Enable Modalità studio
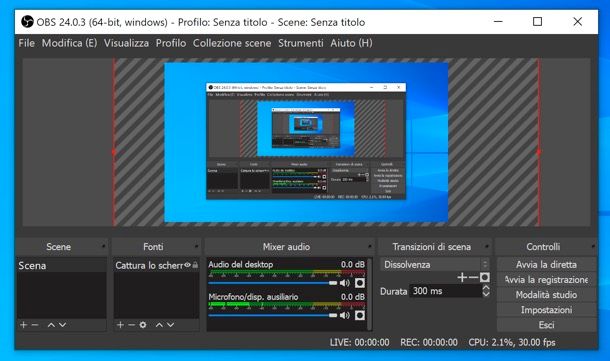The image size is (610, 361). click(x=546, y=295)
